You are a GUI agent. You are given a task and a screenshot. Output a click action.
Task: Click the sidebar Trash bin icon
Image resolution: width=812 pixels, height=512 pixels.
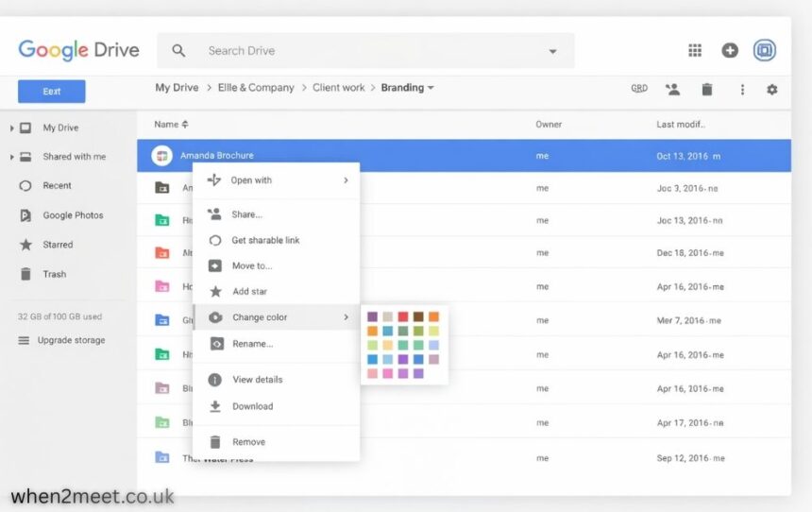[x=25, y=274]
